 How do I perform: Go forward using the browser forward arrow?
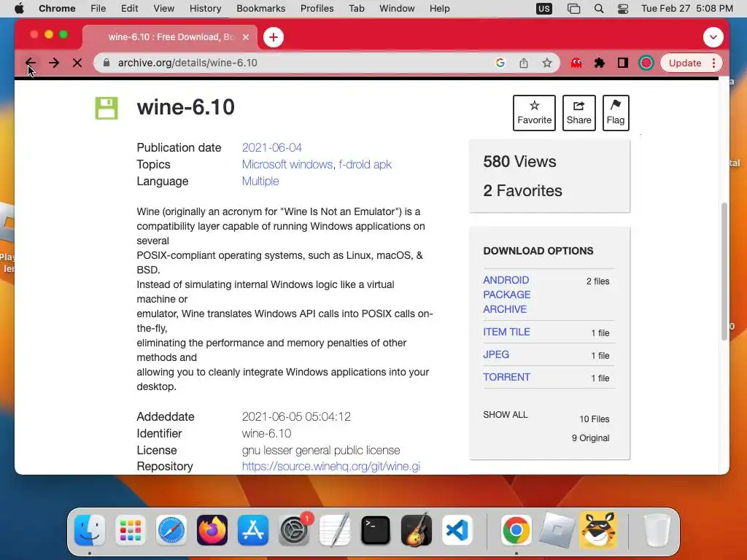[54, 63]
